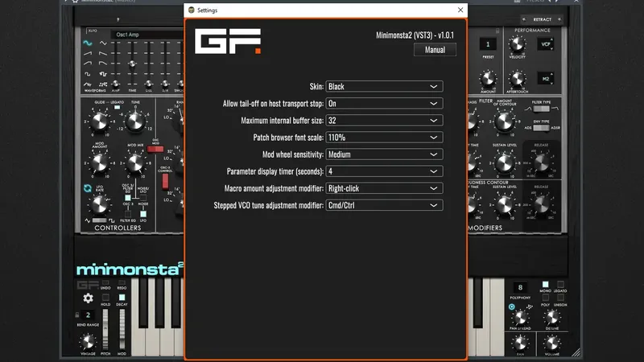Click the Mod wheel strip

point(122,330)
